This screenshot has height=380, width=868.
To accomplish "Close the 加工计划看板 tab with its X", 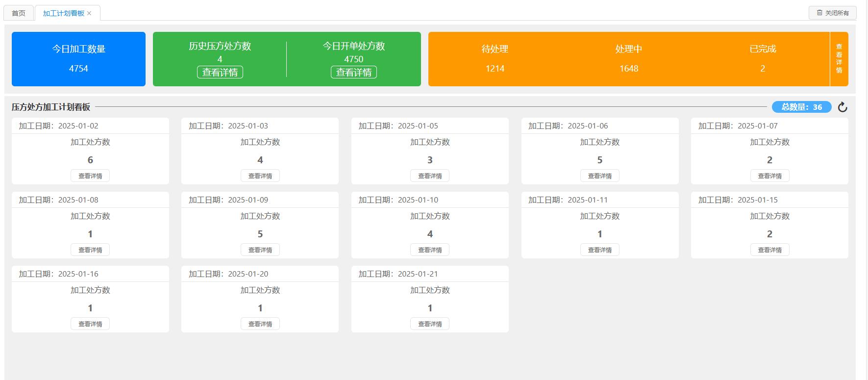I will pyautogui.click(x=89, y=13).
